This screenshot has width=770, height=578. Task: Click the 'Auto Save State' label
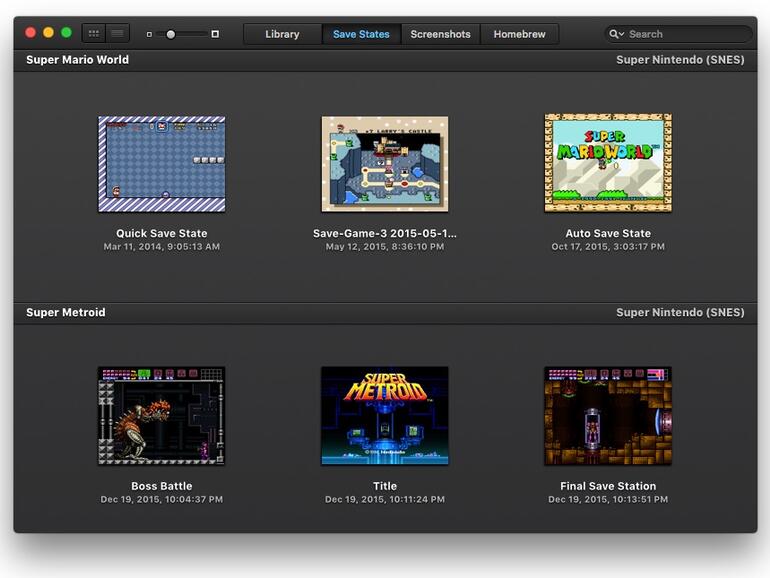tap(608, 233)
